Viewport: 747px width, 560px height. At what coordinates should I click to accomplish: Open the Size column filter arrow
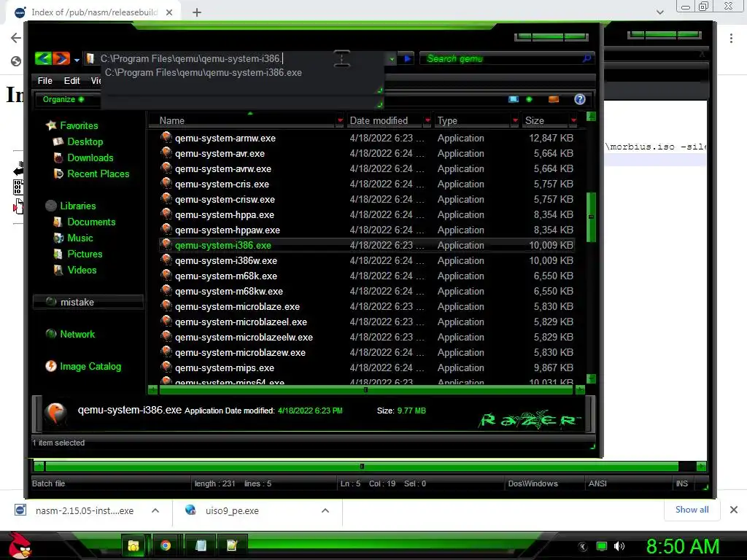pyautogui.click(x=573, y=120)
